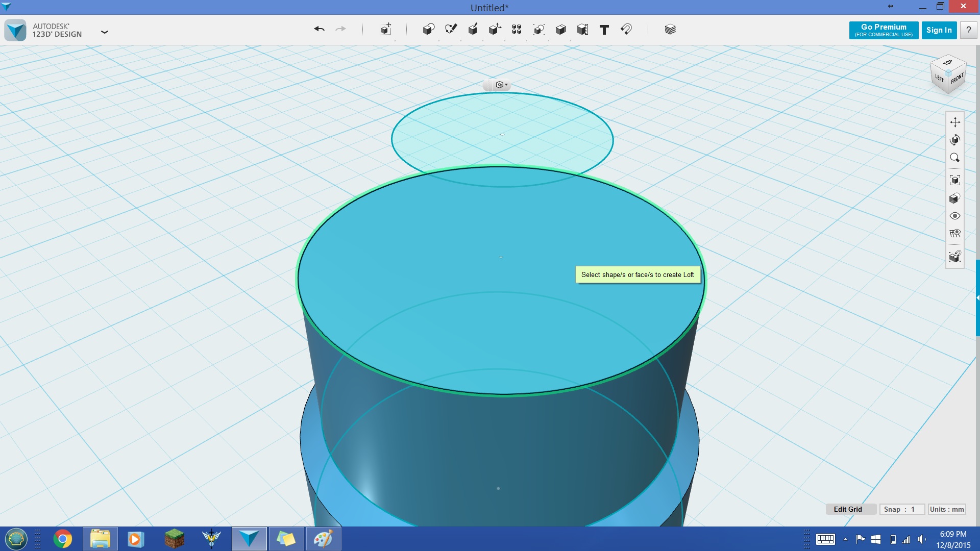Viewport: 980px width, 551px height.
Task: Click Go Premium button
Action: [883, 30]
